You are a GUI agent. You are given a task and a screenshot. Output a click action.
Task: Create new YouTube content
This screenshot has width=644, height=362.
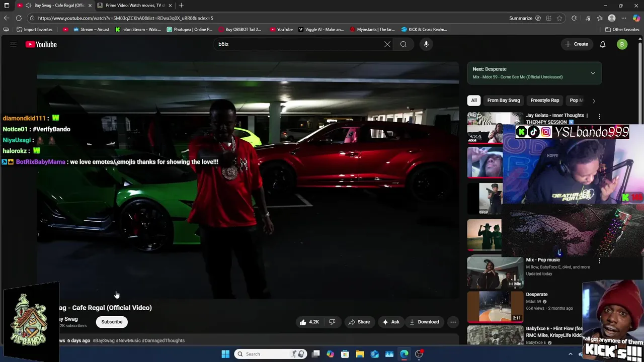click(576, 44)
